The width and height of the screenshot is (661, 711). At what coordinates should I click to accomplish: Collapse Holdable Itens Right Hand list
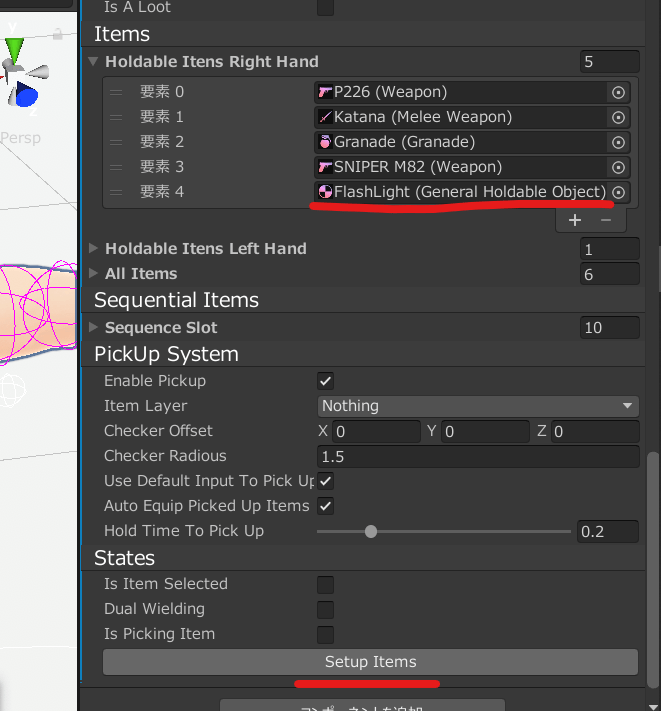tap(94, 62)
